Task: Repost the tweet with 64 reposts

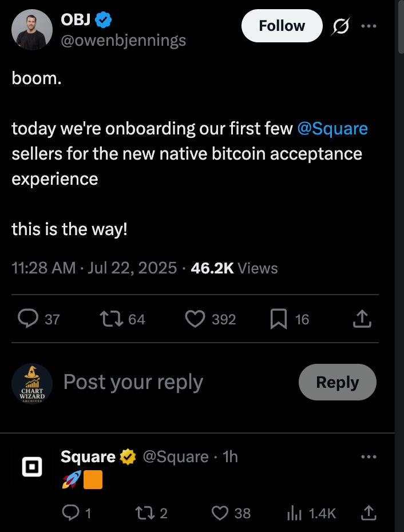Action: pyautogui.click(x=108, y=319)
